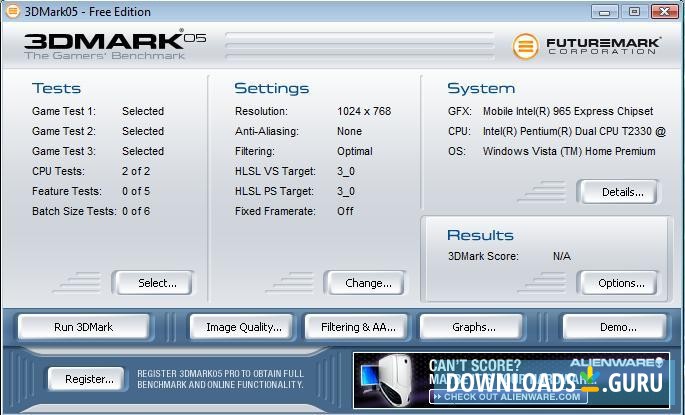The height and width of the screenshot is (415, 685).
Task: Open the Alienware advertisement banner
Action: point(511,380)
